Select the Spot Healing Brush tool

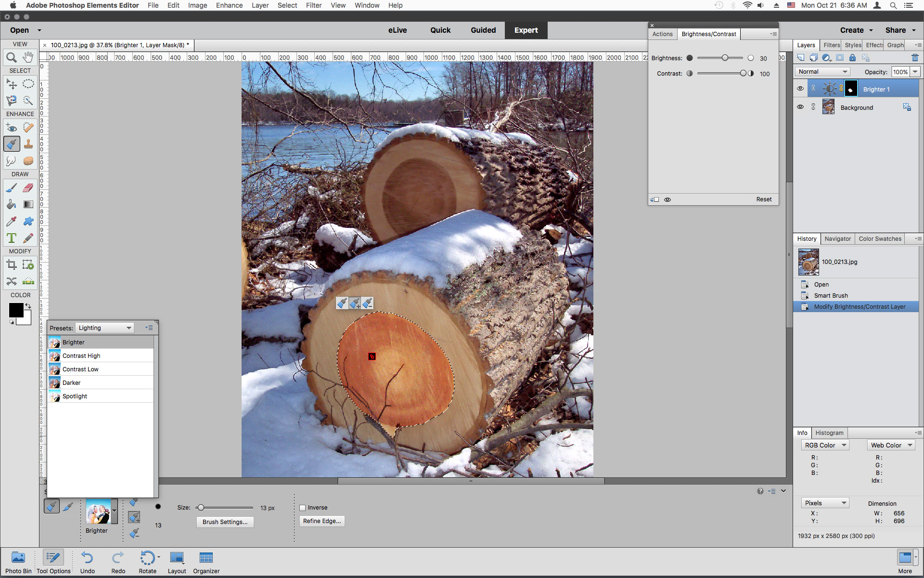[x=28, y=128]
